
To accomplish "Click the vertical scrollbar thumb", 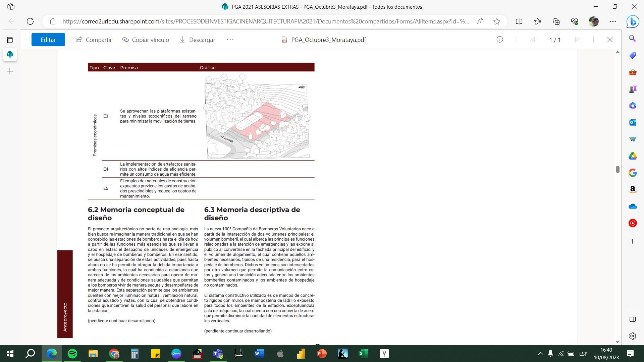I will tap(617, 169).
